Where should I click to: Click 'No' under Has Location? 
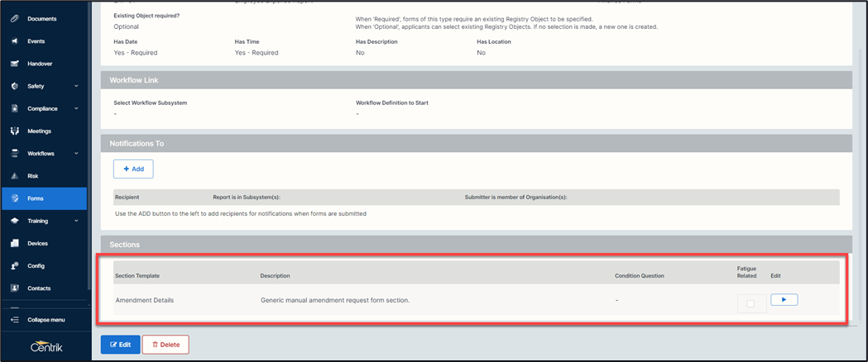(481, 53)
